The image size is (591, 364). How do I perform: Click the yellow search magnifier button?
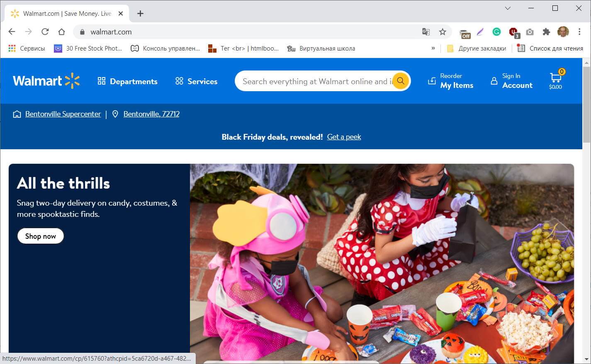pyautogui.click(x=400, y=81)
